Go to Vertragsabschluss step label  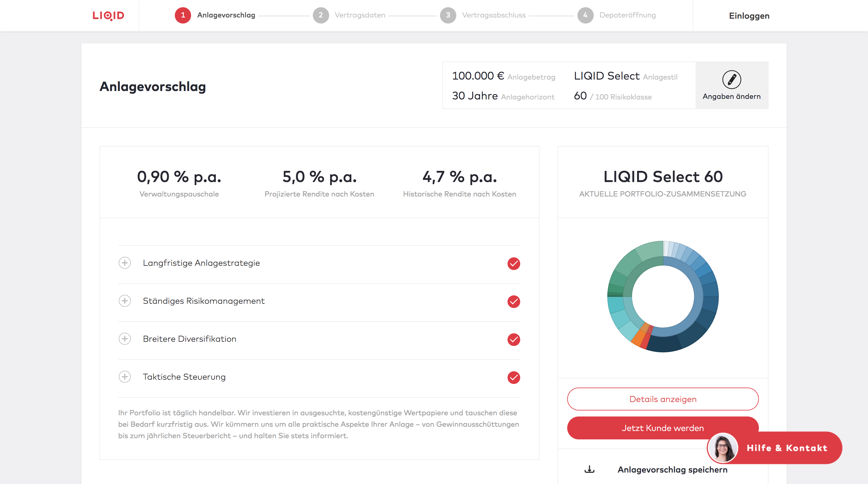click(494, 15)
